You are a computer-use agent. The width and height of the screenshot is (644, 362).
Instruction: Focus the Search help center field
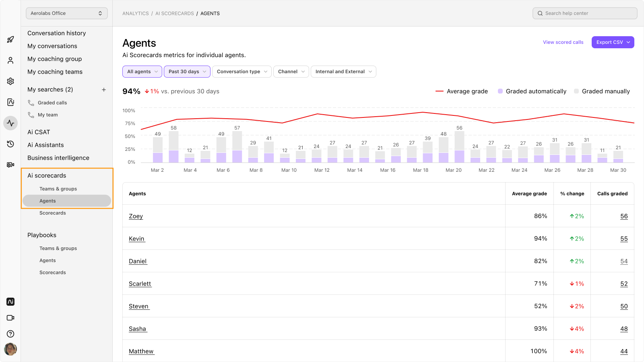tap(585, 13)
